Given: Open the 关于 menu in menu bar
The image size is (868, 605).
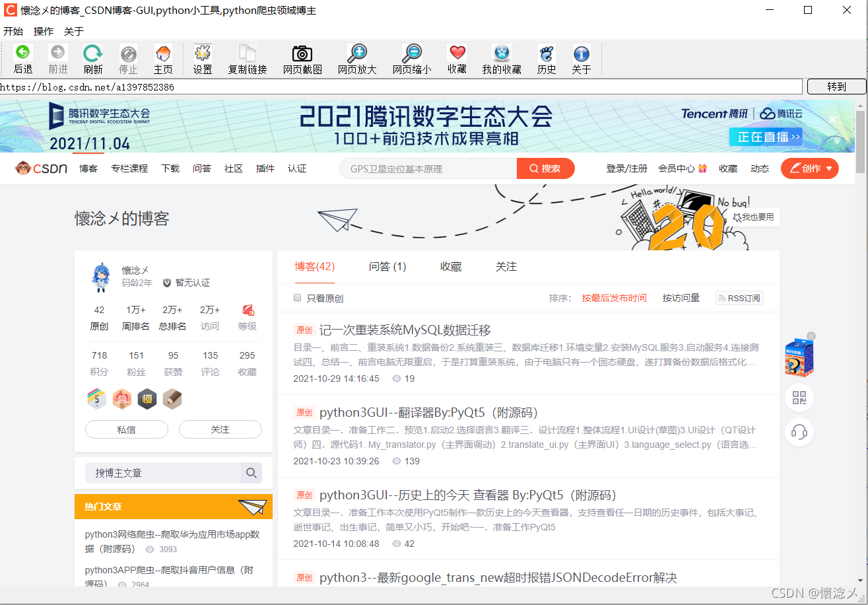Looking at the screenshot, I should coord(74,31).
